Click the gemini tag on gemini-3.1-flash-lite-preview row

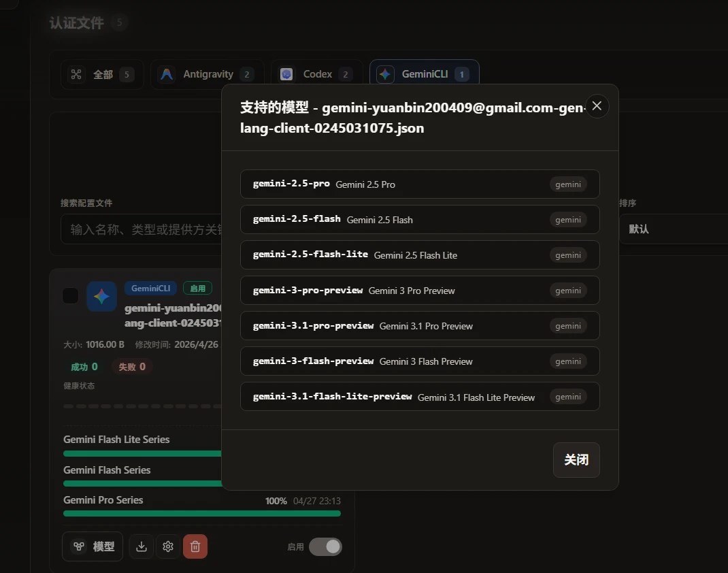click(x=568, y=397)
